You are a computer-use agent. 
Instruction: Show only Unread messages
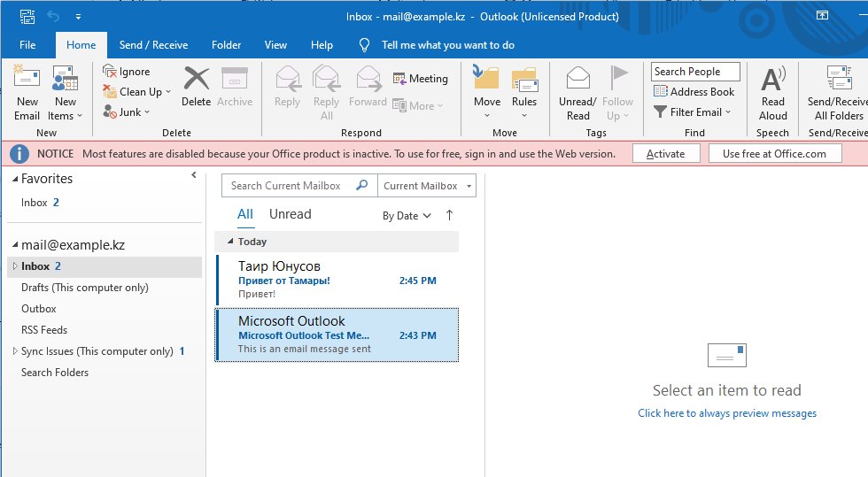click(291, 214)
